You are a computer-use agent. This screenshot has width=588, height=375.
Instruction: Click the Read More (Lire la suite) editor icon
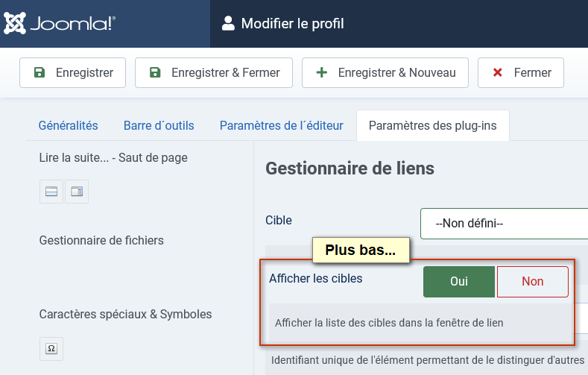click(x=51, y=192)
